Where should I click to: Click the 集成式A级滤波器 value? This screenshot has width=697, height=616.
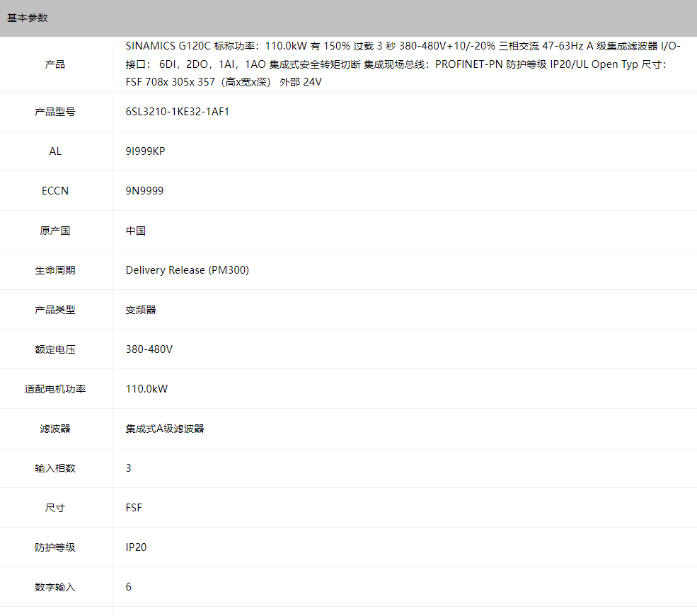click(x=165, y=429)
